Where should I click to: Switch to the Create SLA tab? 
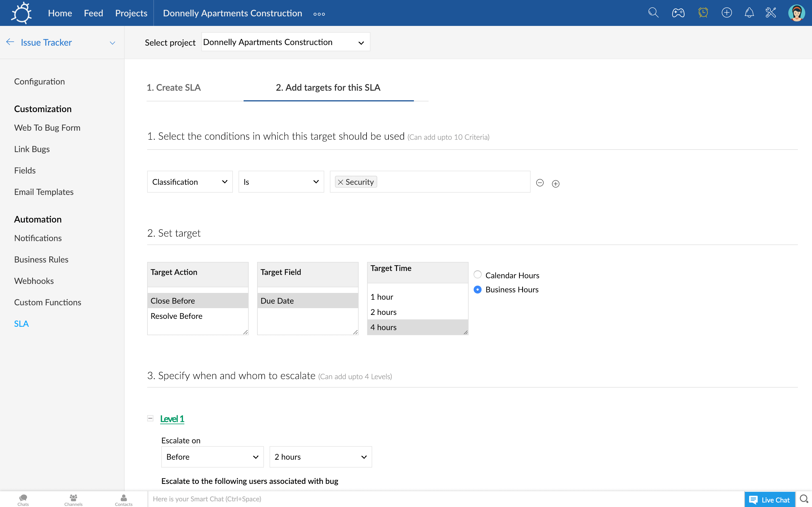[x=173, y=88]
